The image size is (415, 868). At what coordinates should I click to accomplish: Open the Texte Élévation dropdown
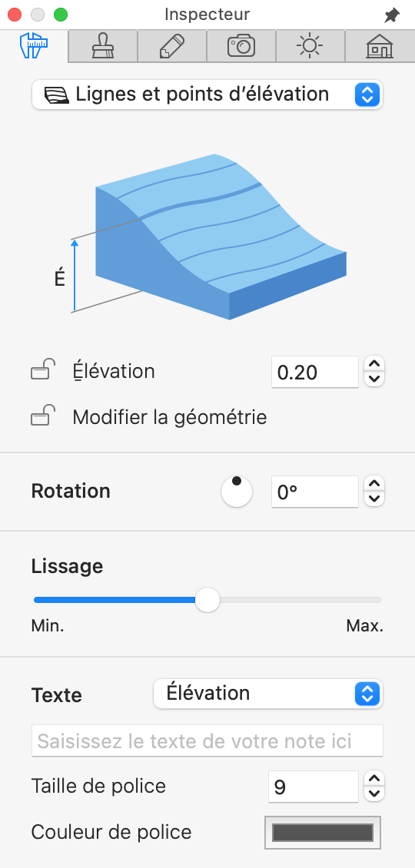(267, 694)
